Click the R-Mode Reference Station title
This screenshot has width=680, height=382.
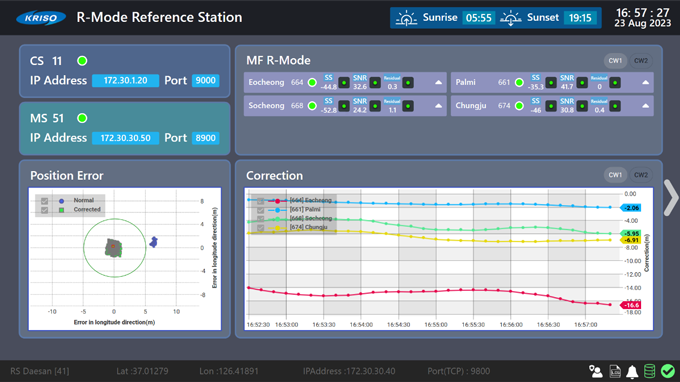point(159,17)
